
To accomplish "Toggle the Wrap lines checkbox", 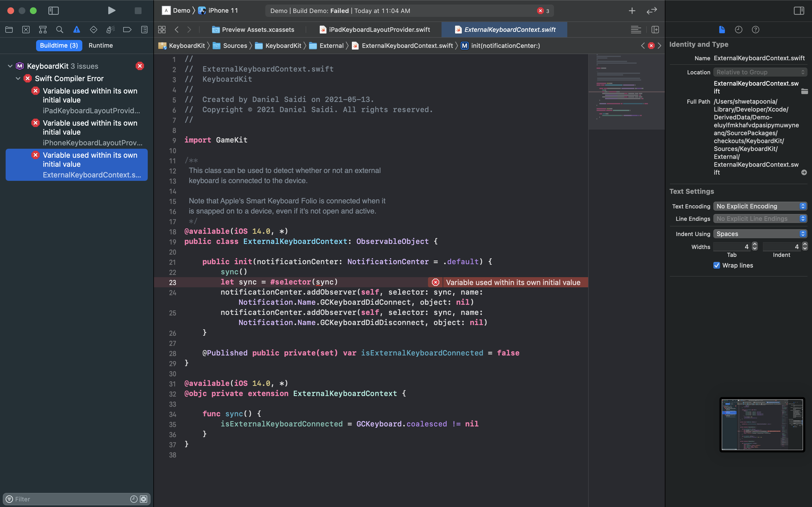I will point(717,265).
